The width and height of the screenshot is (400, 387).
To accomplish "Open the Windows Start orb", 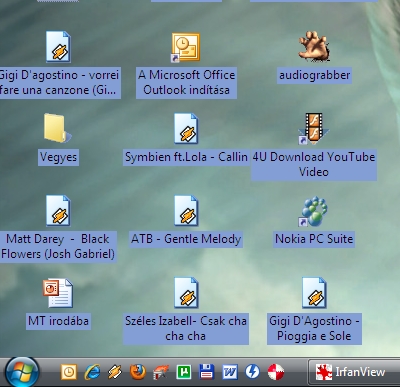I will pyautogui.click(x=22, y=372).
